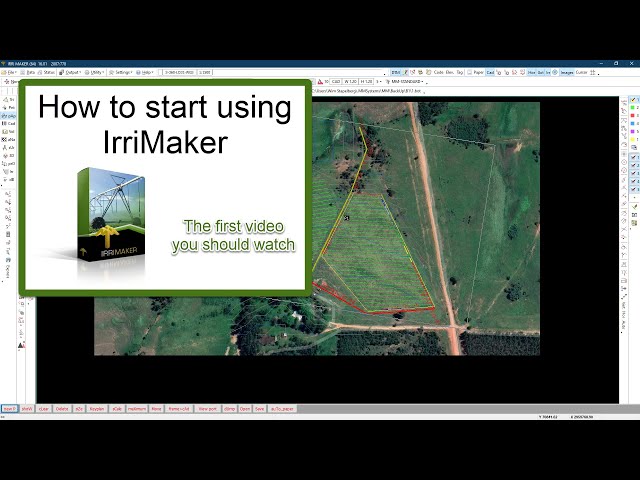Select the green layer 2 swatch
Image resolution: width=640 pixels, height=480 pixels.
pyautogui.click(x=634, y=107)
